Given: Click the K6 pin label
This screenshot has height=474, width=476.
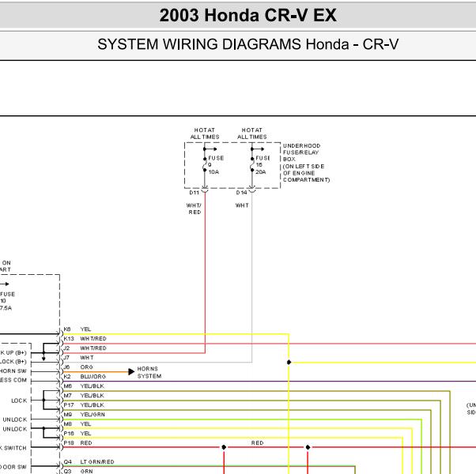Looking at the screenshot, I should [x=67, y=329].
